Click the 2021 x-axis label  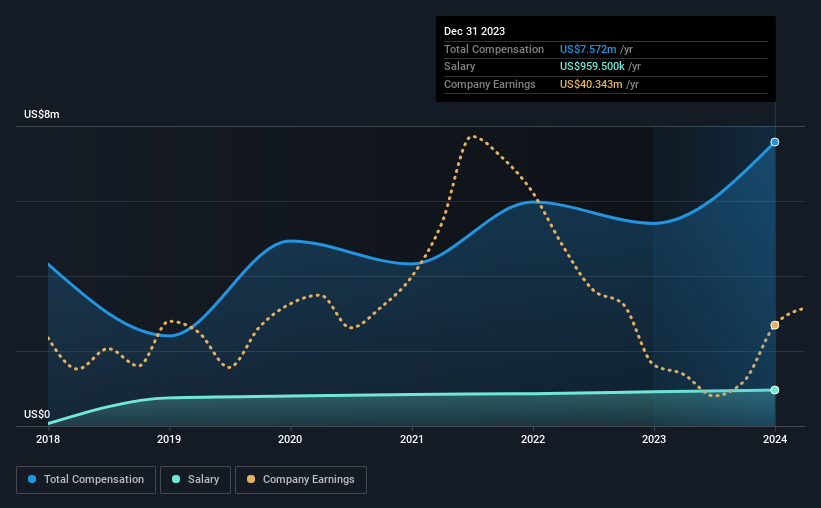coord(412,439)
